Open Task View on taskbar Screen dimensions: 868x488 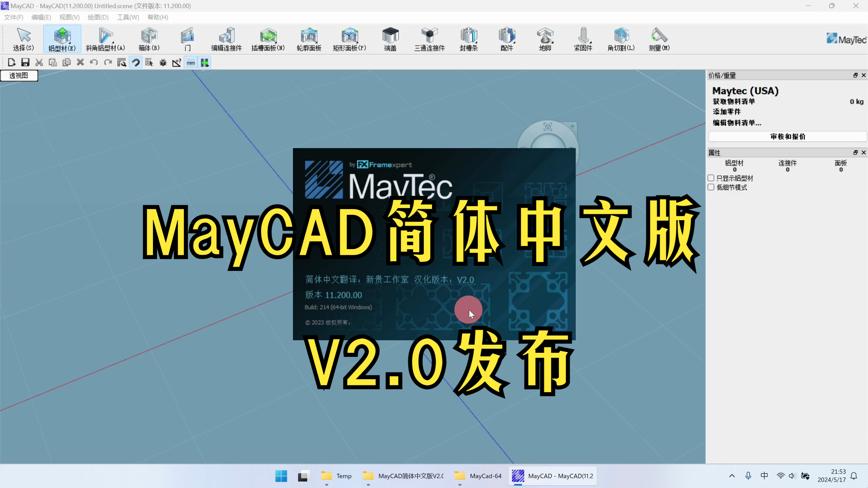click(304, 476)
